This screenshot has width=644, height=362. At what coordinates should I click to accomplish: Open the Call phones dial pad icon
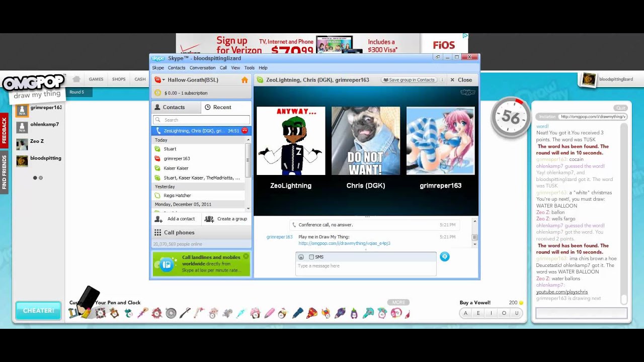click(157, 233)
